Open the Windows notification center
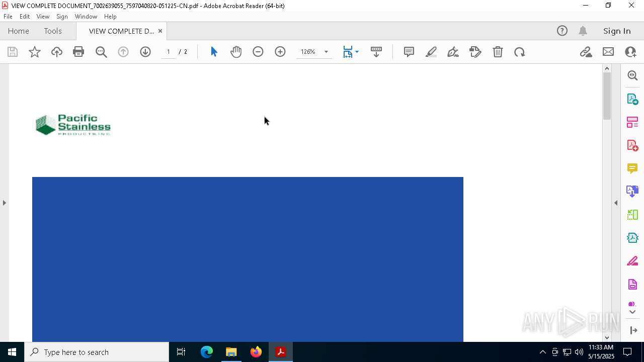Screen dimensions: 644x362 coord(627,352)
